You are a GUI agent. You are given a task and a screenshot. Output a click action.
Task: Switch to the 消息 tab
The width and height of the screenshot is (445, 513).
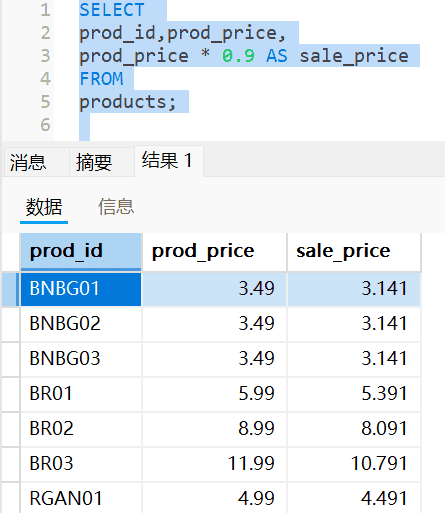click(x=36, y=162)
